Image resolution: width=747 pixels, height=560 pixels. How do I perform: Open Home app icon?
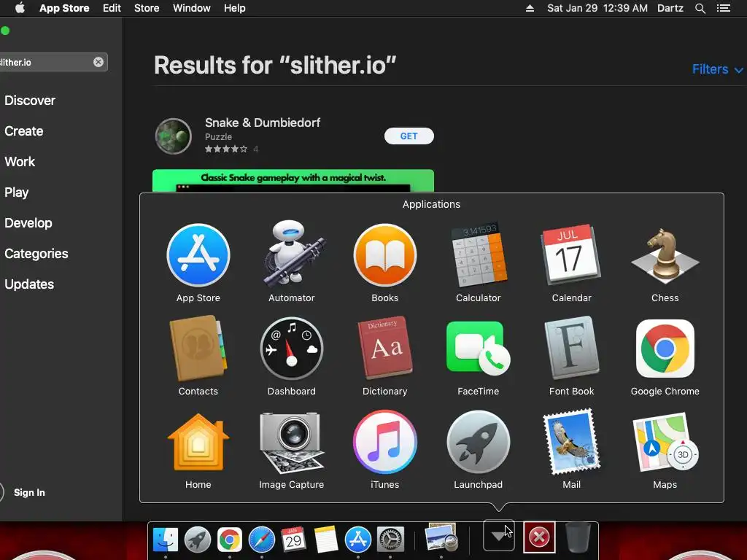[x=198, y=443]
